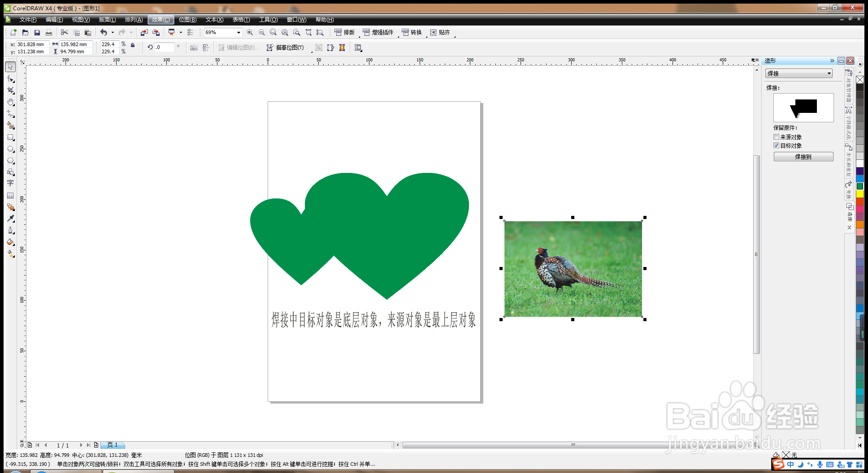Expand the undo history dropdown arrow
This screenshot has height=473, width=868.
113,32
